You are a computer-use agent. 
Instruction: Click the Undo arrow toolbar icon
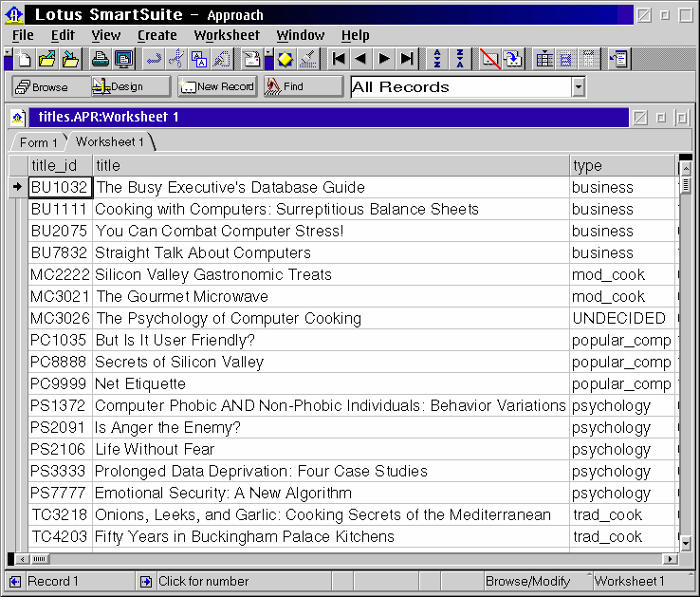pyautogui.click(x=154, y=59)
